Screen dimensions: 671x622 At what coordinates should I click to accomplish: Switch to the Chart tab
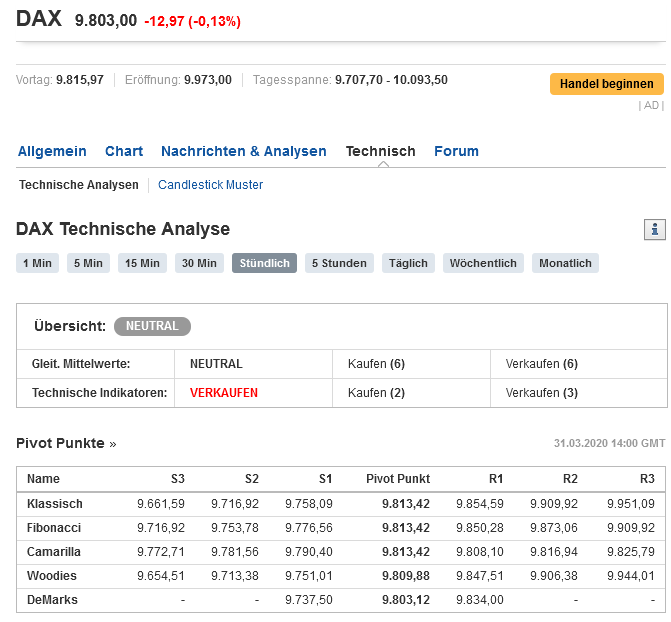click(124, 151)
